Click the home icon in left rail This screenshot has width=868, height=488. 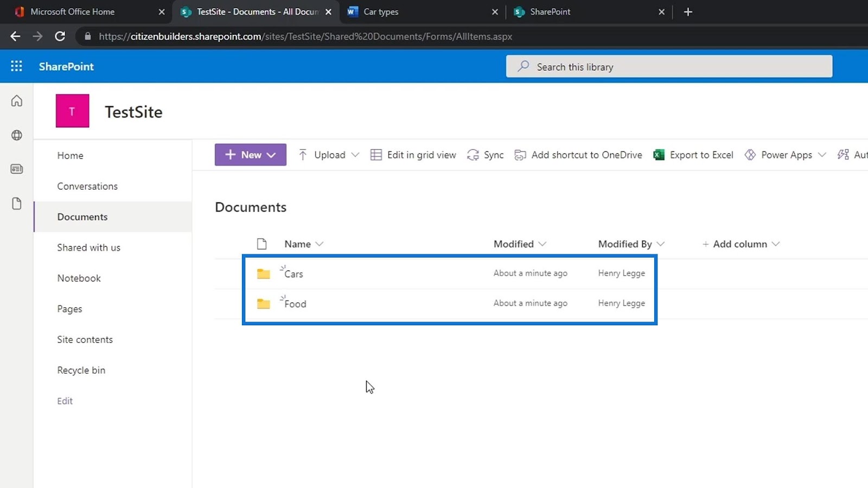point(17,101)
